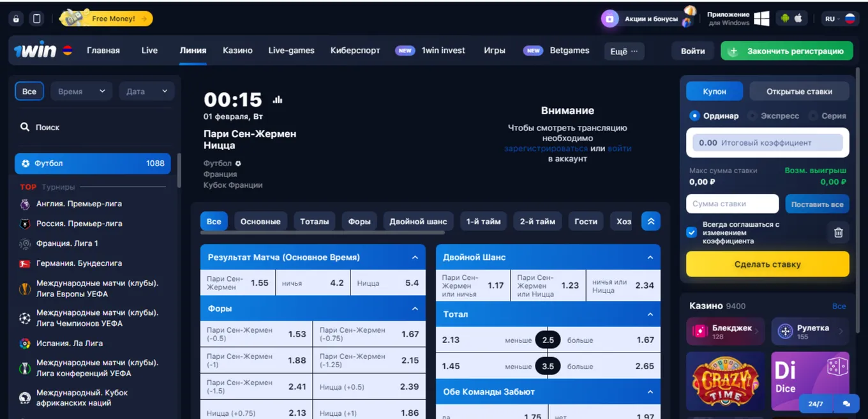
Task: Select the Форы markets tab
Action: click(x=359, y=222)
